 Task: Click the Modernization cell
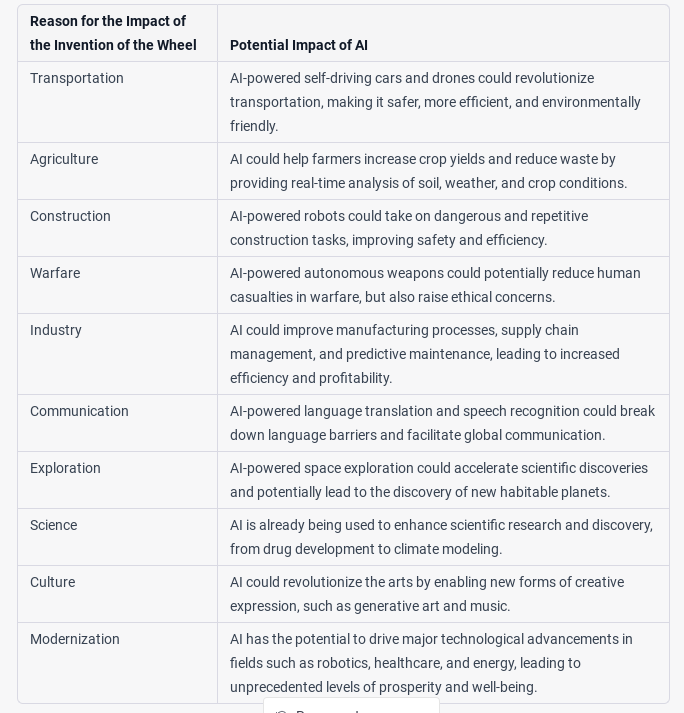coord(75,639)
